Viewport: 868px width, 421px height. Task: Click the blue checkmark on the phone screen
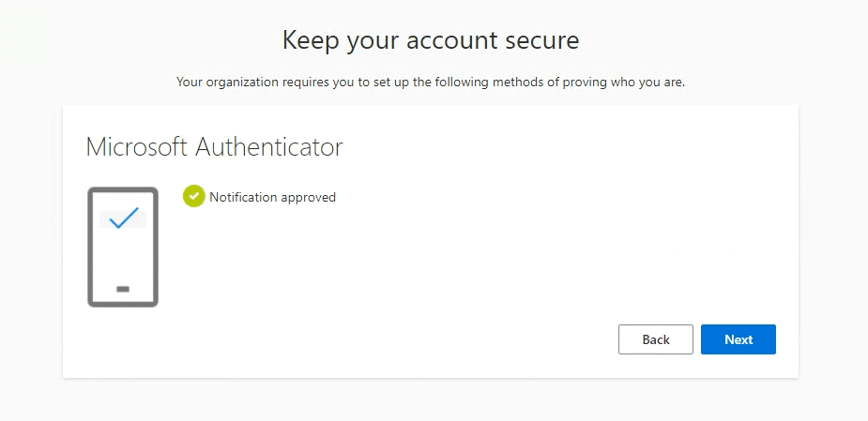point(123,219)
